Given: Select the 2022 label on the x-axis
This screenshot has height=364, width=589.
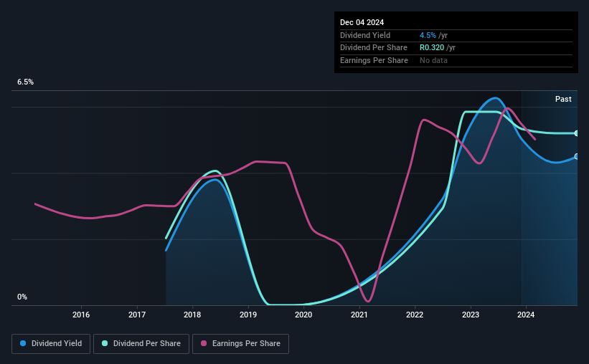Looking at the screenshot, I should pyautogui.click(x=415, y=315).
